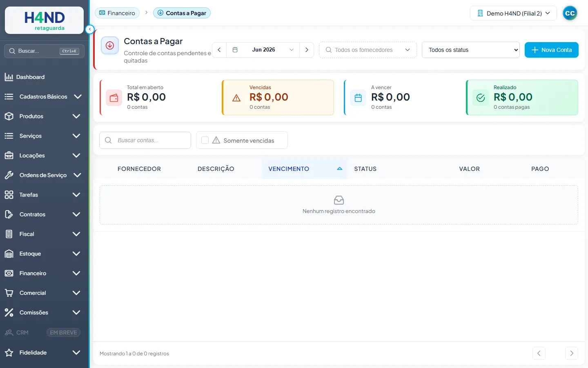Screen dimensions: 588x368
Task: Click the calendar icon in the month picker
Action: tap(235, 50)
